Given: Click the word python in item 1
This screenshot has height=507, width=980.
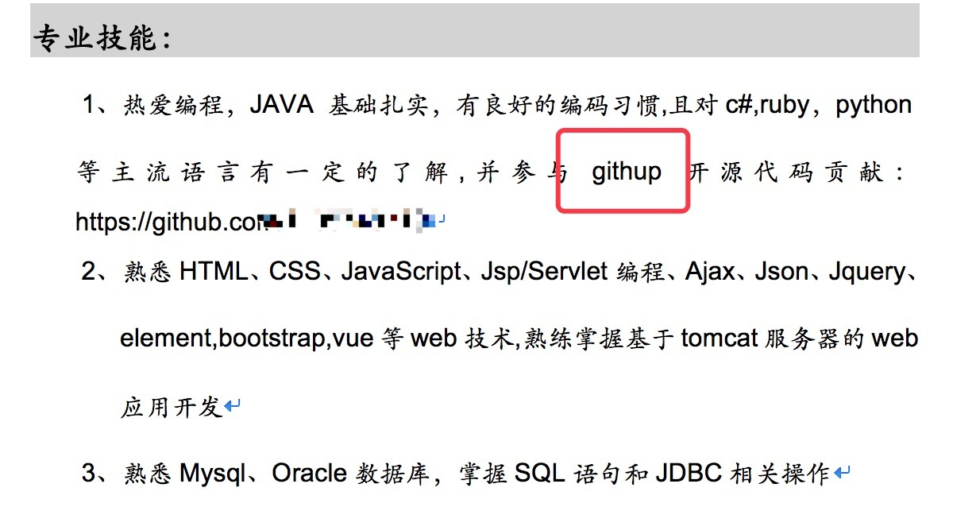Looking at the screenshot, I should click(x=874, y=106).
